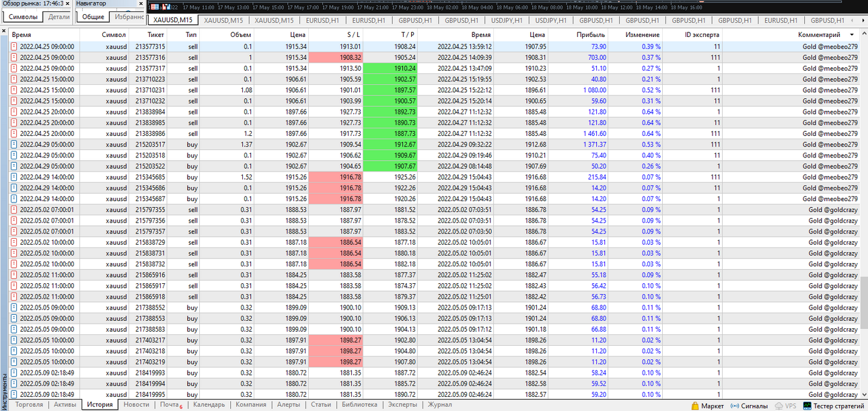
Task: Select the active XAUUSD,M15 chart tab
Action: point(173,20)
